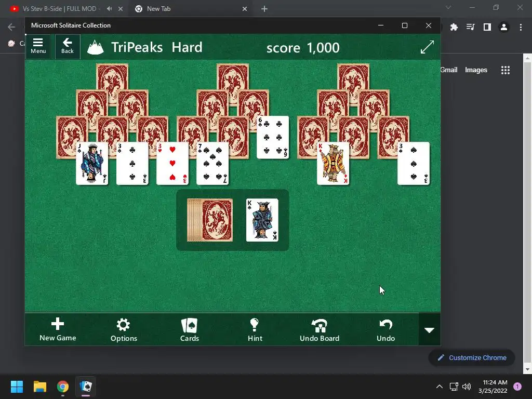Mute the audio-playing Vs Stev tab

coord(109,9)
